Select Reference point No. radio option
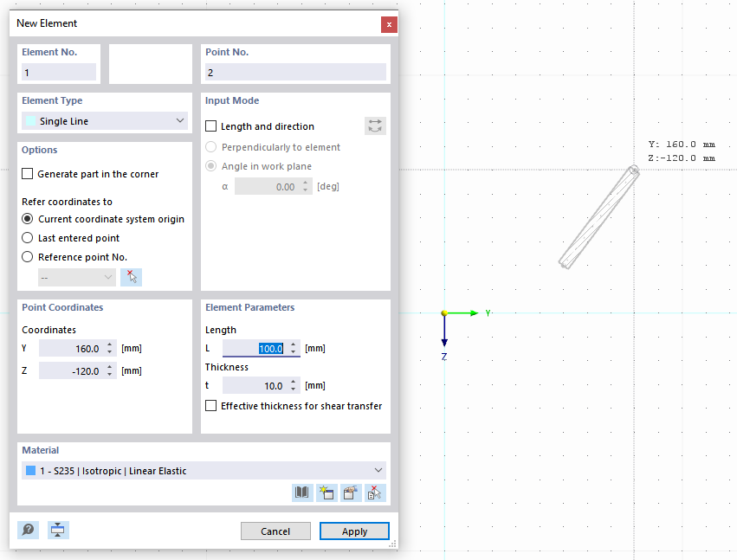The width and height of the screenshot is (737, 560). point(27,257)
